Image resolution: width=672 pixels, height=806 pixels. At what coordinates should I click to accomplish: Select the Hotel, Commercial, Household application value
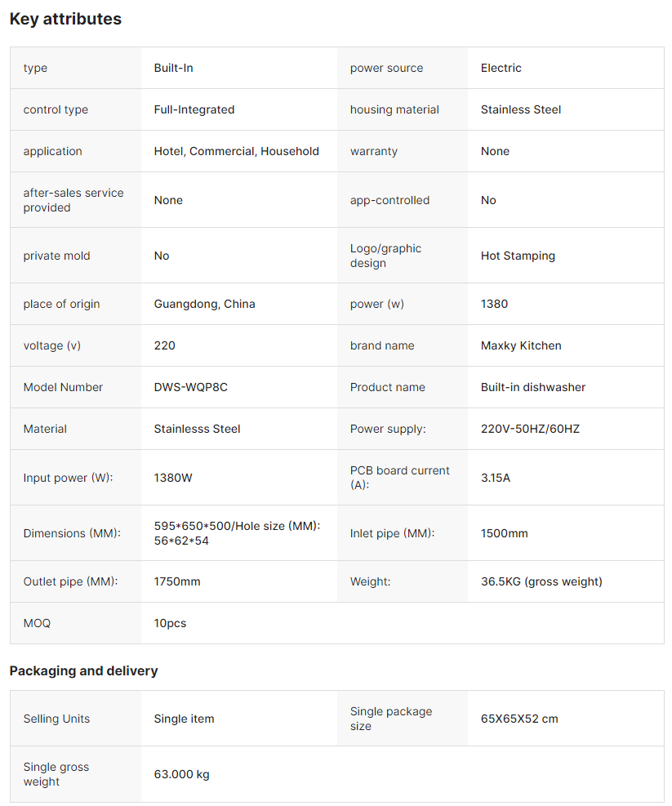click(236, 151)
